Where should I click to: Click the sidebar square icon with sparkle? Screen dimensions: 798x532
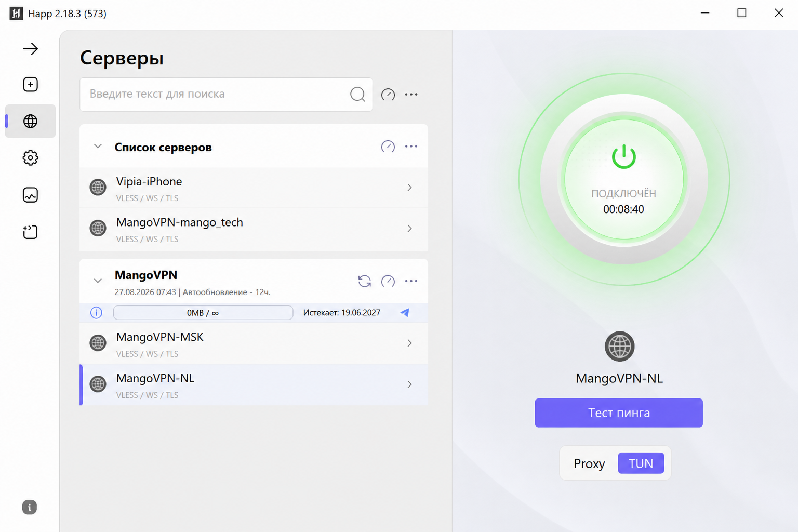(31, 232)
